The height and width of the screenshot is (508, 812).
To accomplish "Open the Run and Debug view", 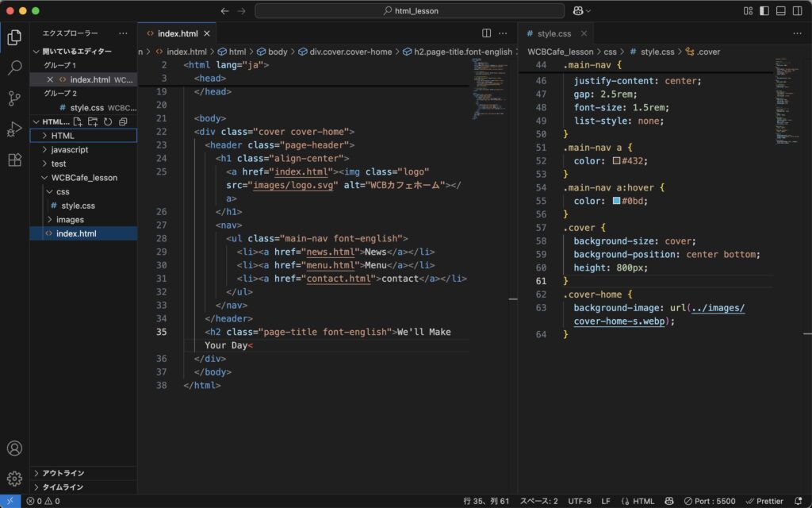I will (14, 129).
